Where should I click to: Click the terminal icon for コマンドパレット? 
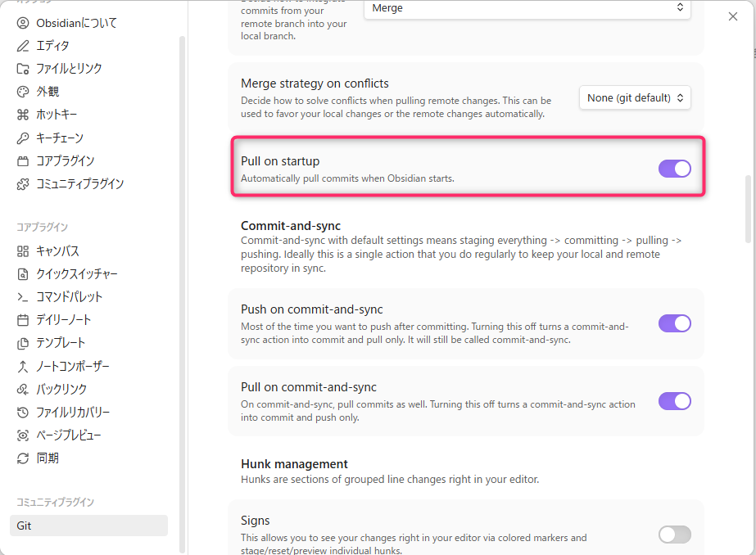tap(23, 297)
